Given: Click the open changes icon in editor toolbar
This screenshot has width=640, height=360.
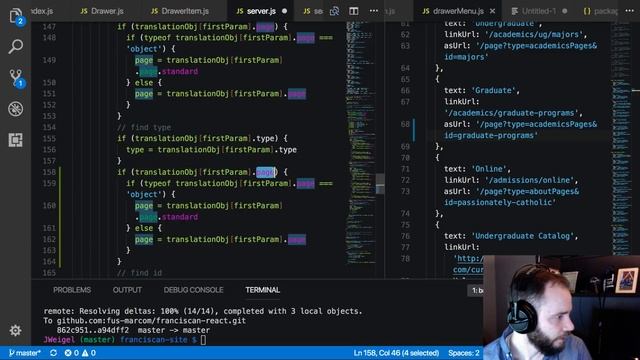Looking at the screenshot, I should tap(334, 11).
